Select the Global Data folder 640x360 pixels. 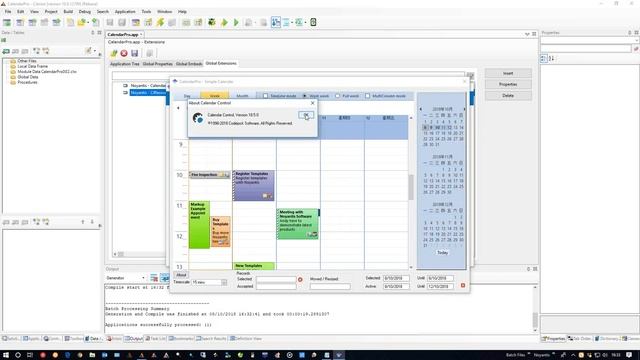28,77
